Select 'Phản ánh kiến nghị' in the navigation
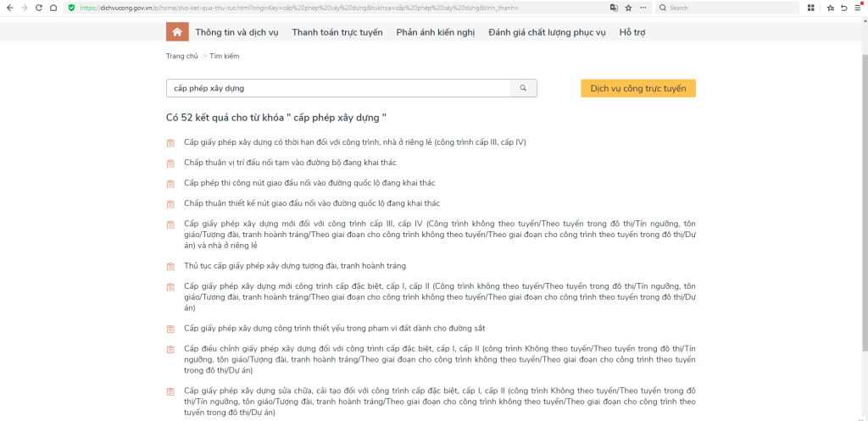 coord(435,32)
